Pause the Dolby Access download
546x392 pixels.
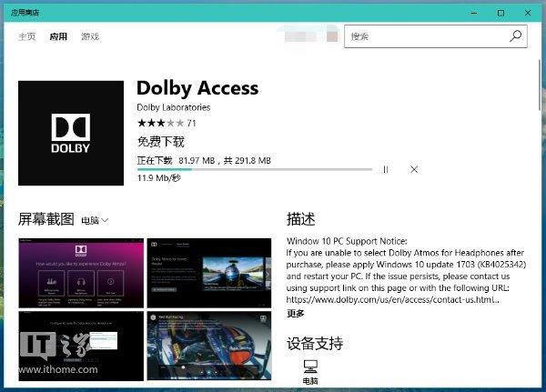click(x=386, y=169)
